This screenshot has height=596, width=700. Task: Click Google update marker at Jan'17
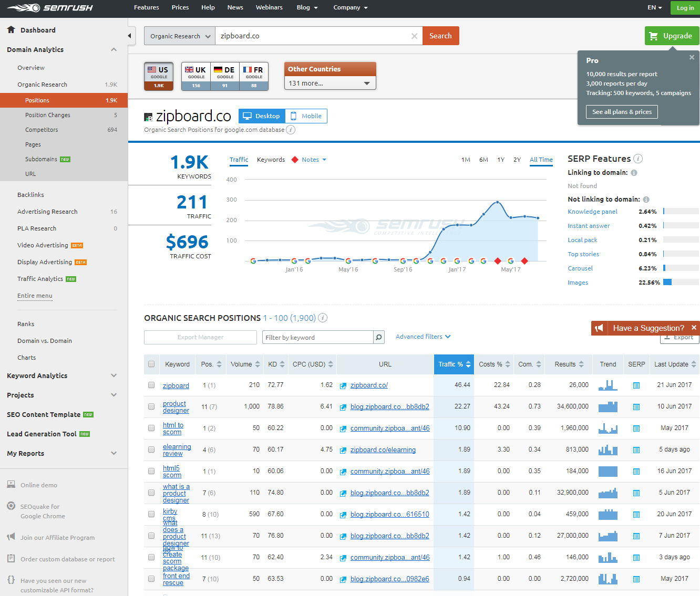coord(457,261)
